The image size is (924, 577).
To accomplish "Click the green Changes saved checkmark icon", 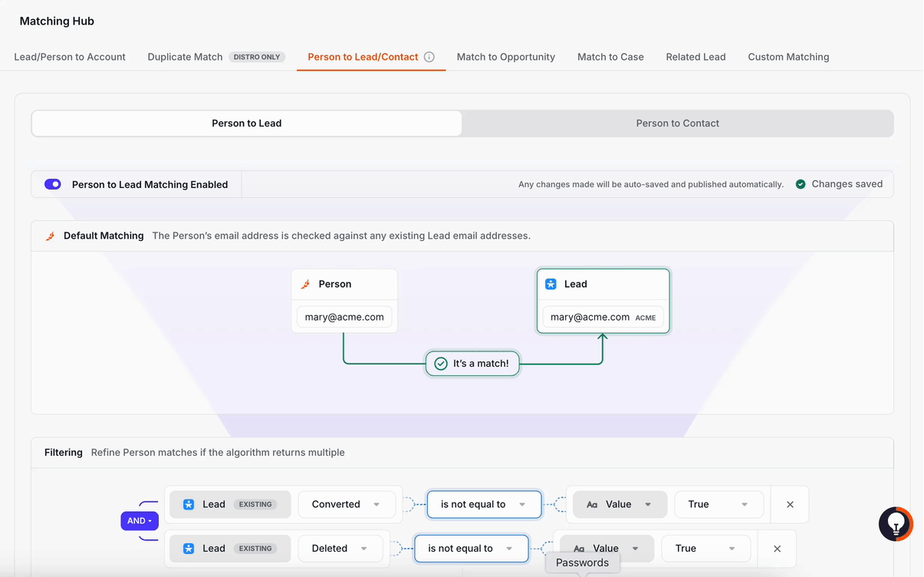I will [x=801, y=184].
